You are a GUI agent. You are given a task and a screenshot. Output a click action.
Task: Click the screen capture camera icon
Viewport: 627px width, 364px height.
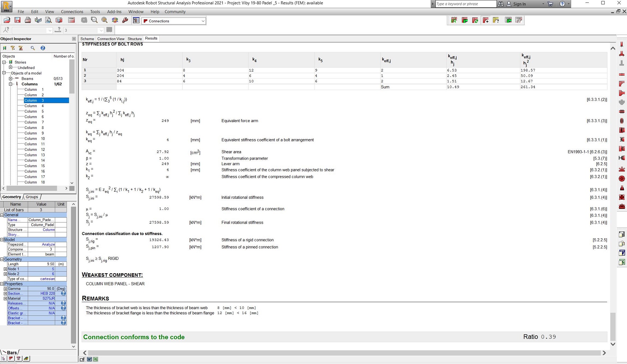pos(59,20)
